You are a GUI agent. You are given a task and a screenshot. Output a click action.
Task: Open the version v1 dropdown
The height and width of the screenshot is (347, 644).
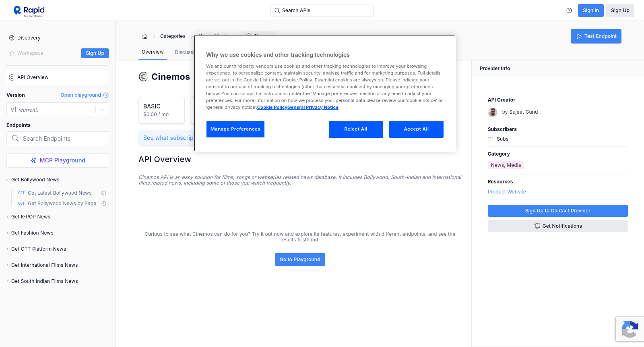click(x=58, y=110)
